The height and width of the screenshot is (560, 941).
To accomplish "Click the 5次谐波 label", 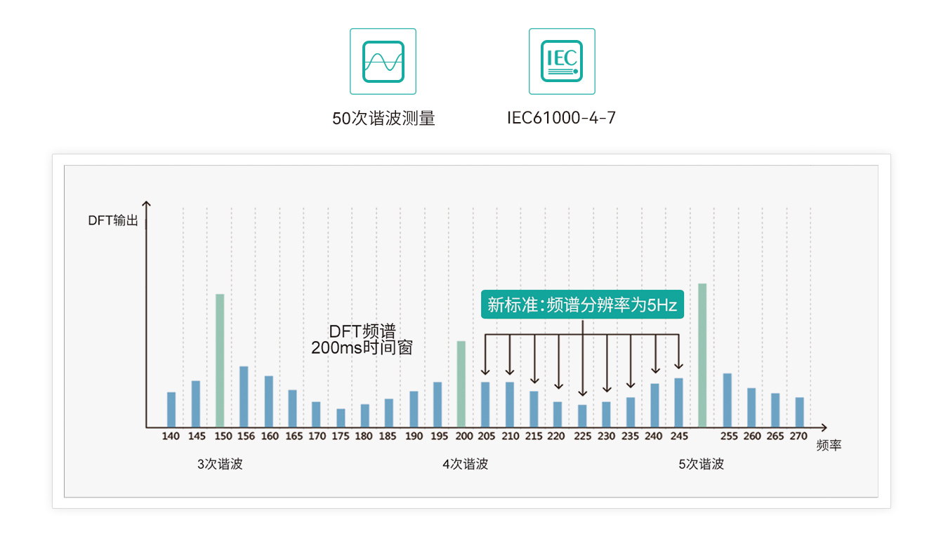I will click(701, 465).
